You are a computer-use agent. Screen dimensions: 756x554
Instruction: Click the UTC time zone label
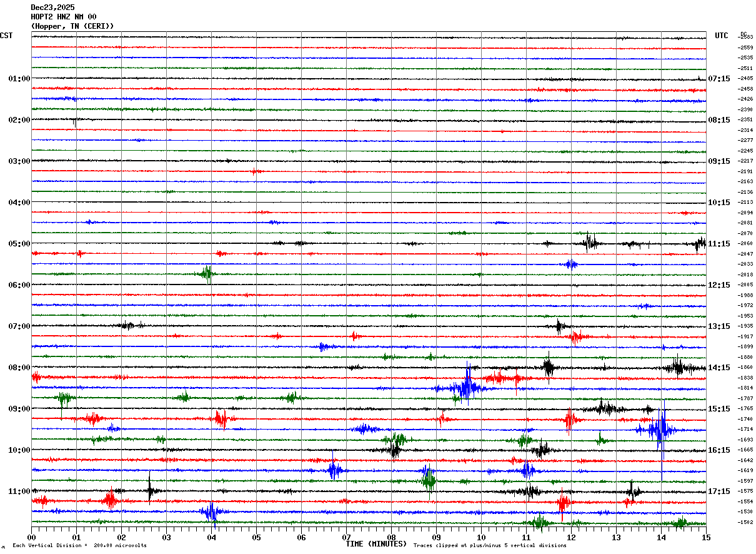(722, 36)
